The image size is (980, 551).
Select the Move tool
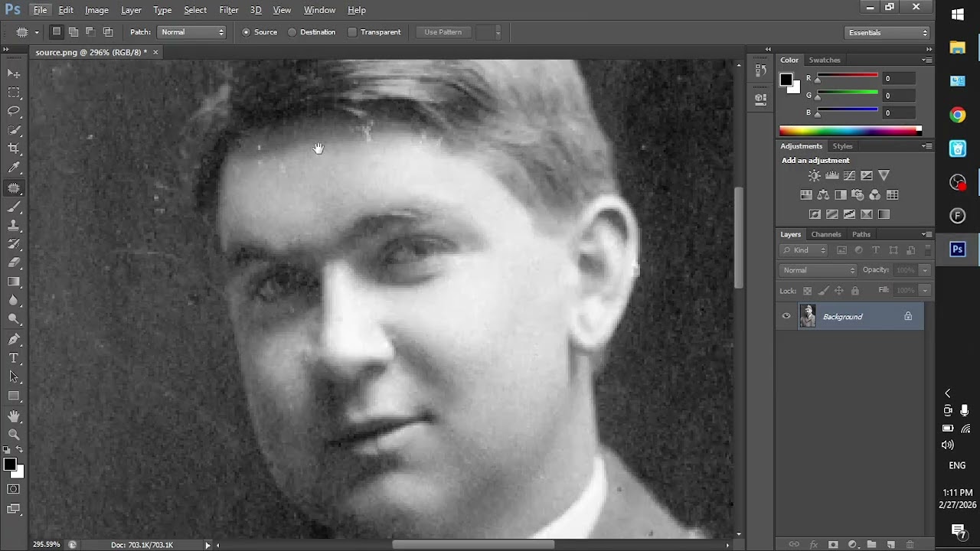click(x=14, y=73)
